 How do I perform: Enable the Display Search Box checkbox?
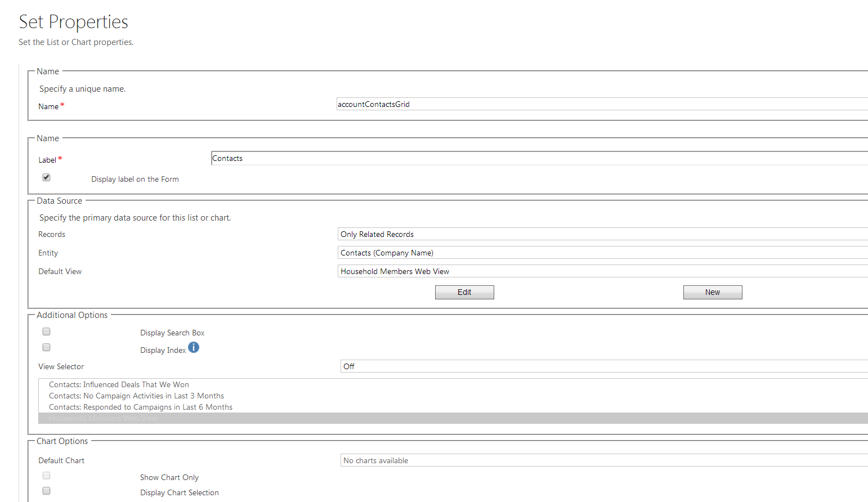pos(47,331)
